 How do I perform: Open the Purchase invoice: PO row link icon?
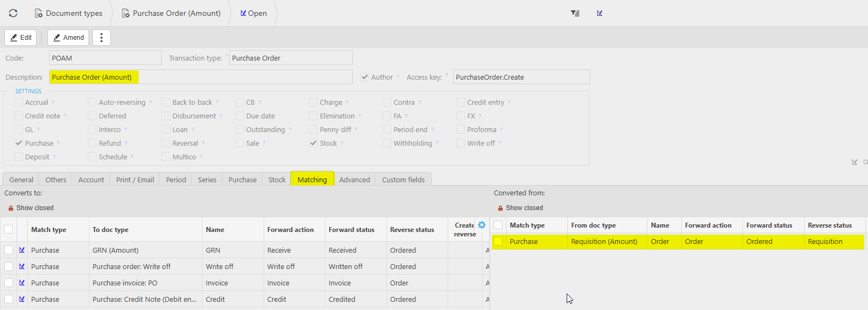click(x=22, y=283)
